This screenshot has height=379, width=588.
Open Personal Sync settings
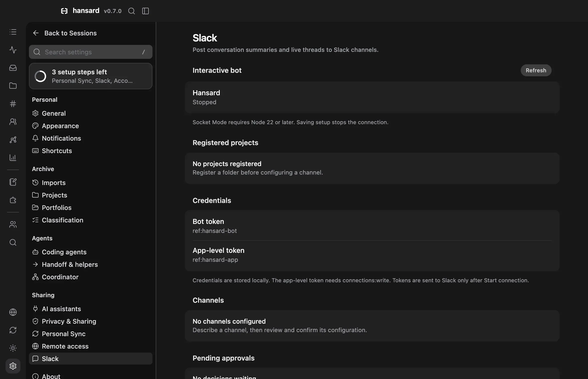pos(91,334)
